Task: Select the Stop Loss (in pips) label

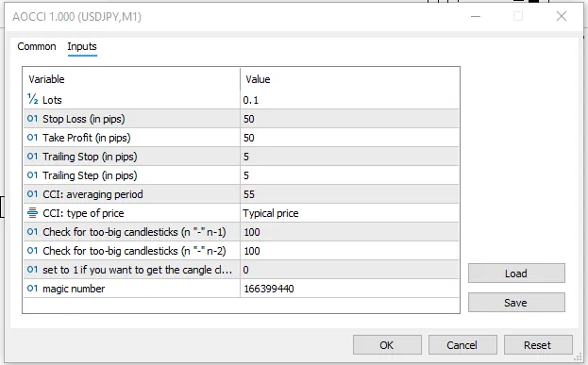Action: (84, 119)
